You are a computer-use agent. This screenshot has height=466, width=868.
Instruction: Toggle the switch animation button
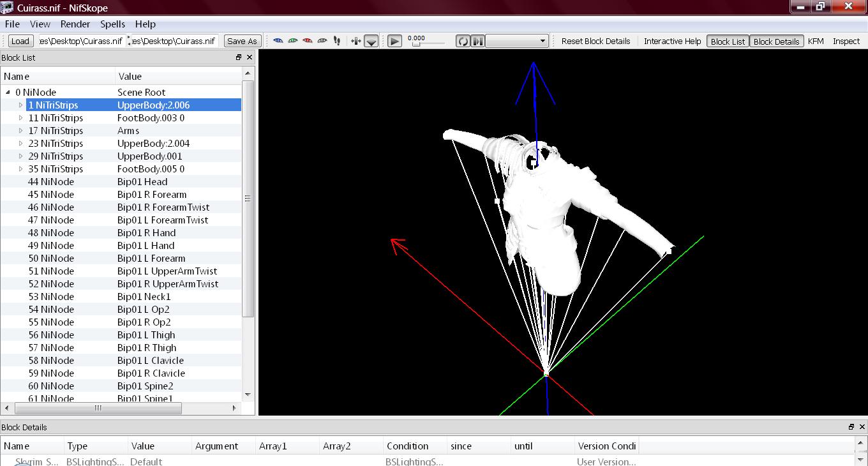[x=477, y=41]
